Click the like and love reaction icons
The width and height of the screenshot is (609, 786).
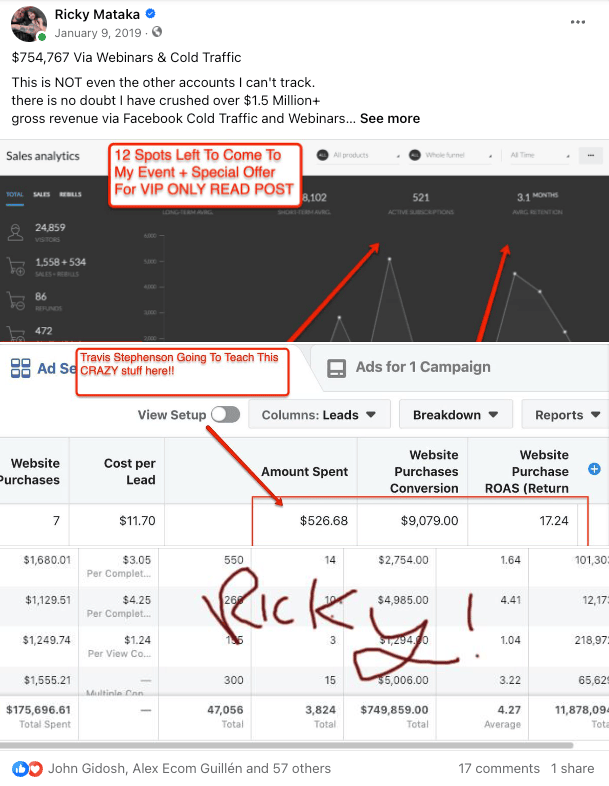27,768
